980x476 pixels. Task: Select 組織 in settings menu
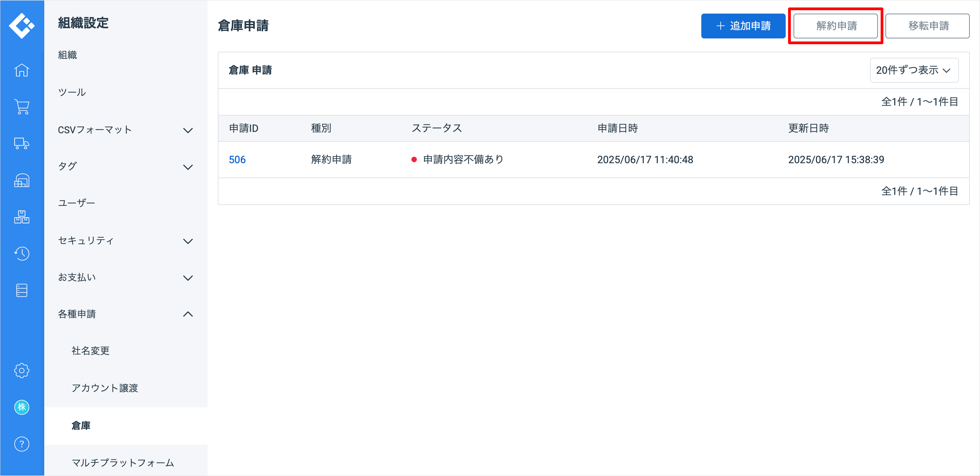click(67, 55)
